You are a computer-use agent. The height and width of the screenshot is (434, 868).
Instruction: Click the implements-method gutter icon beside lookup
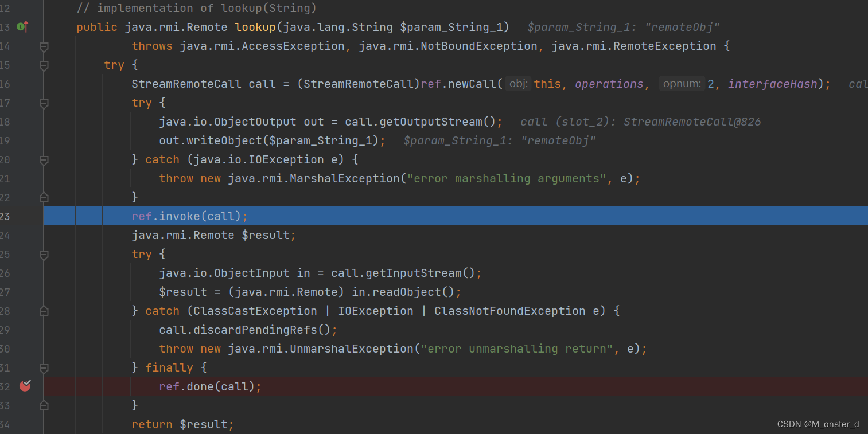tap(22, 26)
